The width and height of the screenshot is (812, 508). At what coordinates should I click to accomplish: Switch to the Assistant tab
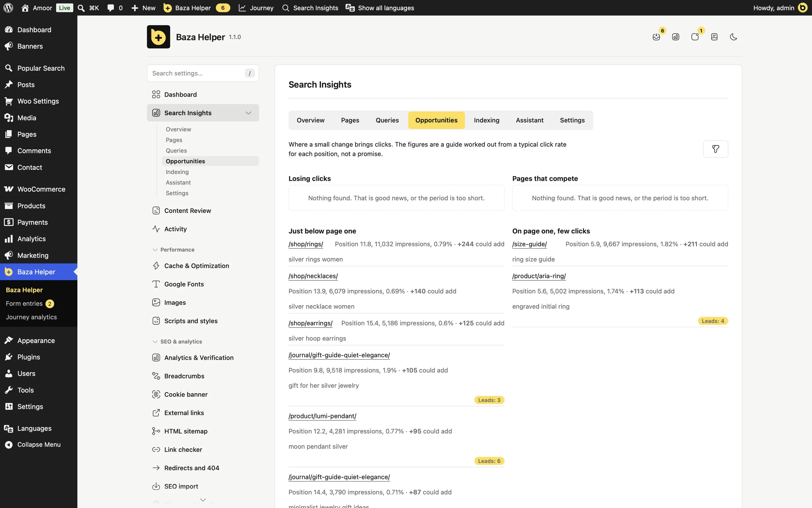[529, 120]
